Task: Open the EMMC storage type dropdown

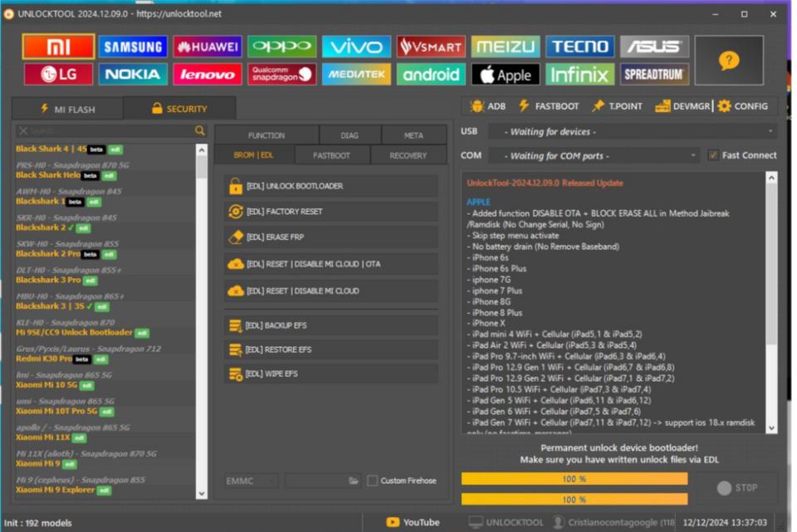Action: click(x=251, y=481)
